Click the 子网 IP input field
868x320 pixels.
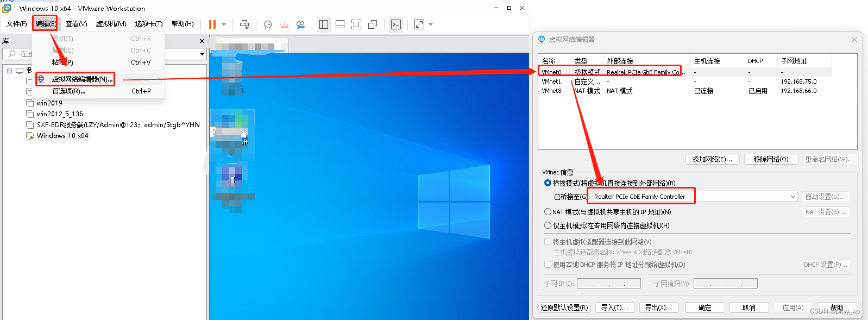pyautogui.click(x=608, y=284)
